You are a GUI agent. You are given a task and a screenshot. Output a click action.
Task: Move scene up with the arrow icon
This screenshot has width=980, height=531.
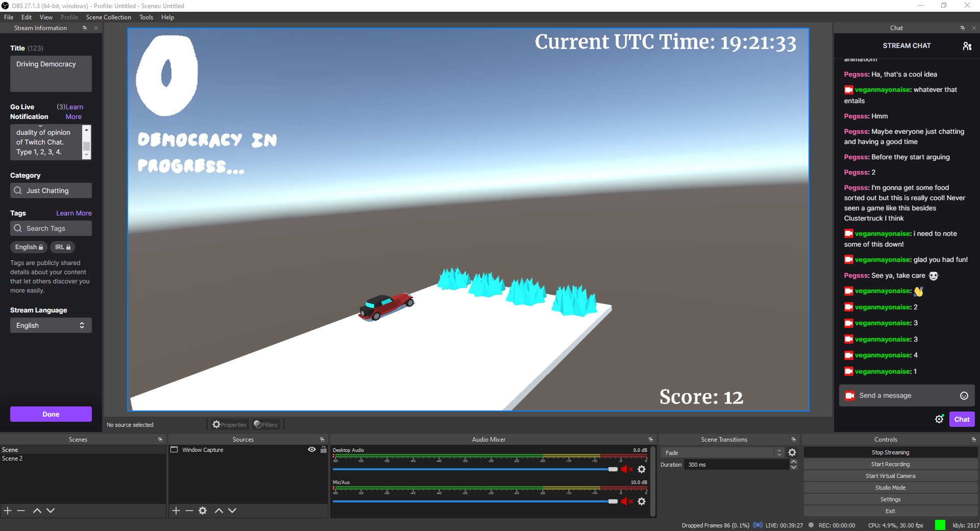tap(37, 511)
